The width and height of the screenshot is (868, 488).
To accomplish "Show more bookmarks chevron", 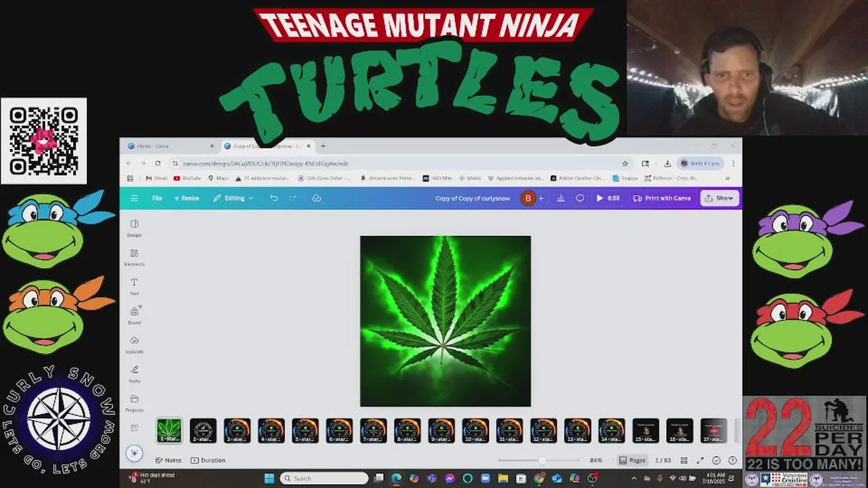I will coord(727,178).
